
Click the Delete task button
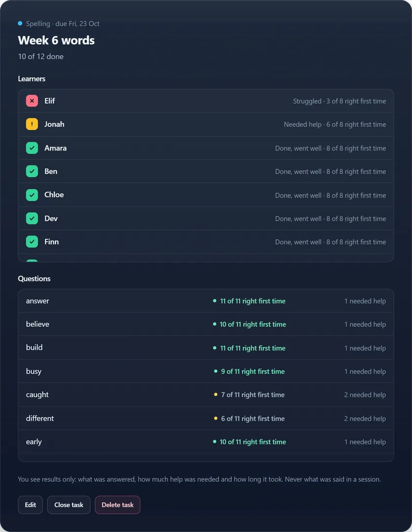click(x=117, y=505)
